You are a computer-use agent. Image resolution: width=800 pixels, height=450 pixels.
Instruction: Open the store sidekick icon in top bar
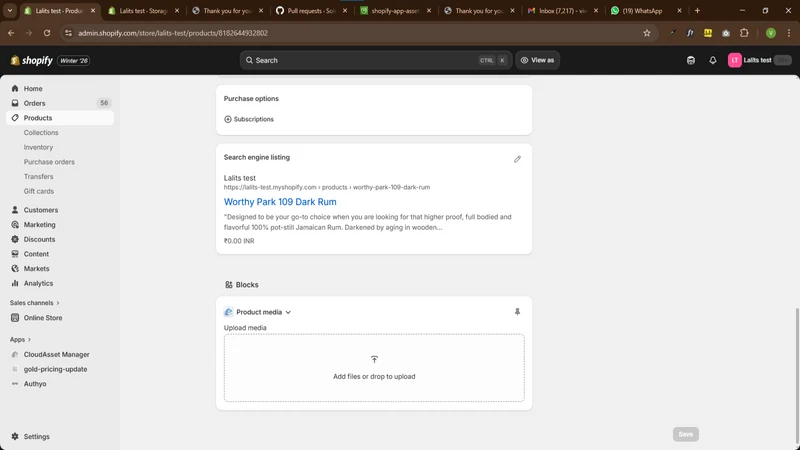[691, 60]
